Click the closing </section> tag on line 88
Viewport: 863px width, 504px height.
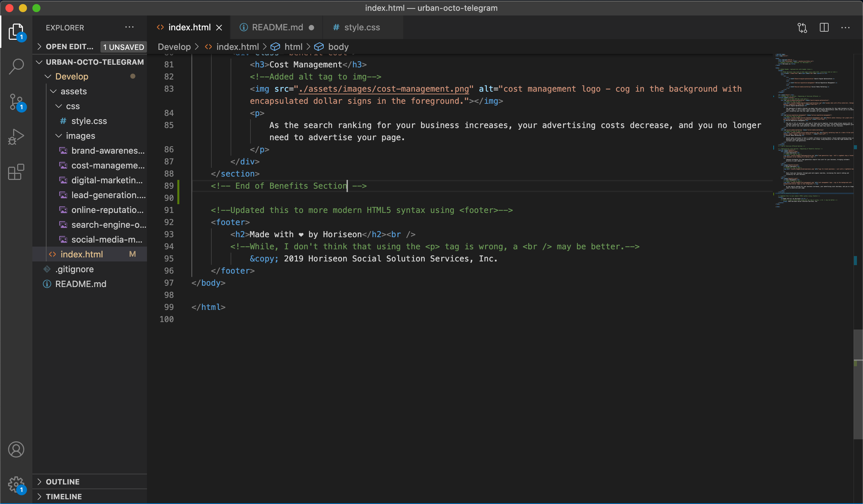235,174
